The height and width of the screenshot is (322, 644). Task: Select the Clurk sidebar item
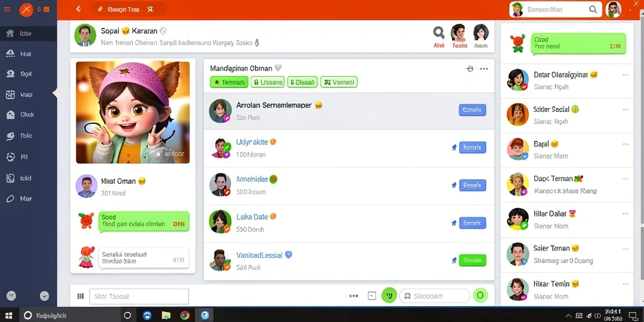[28, 114]
